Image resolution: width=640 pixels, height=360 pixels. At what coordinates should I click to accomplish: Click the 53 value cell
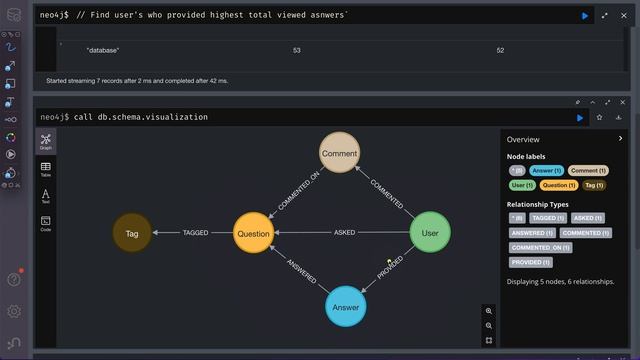[x=297, y=50]
